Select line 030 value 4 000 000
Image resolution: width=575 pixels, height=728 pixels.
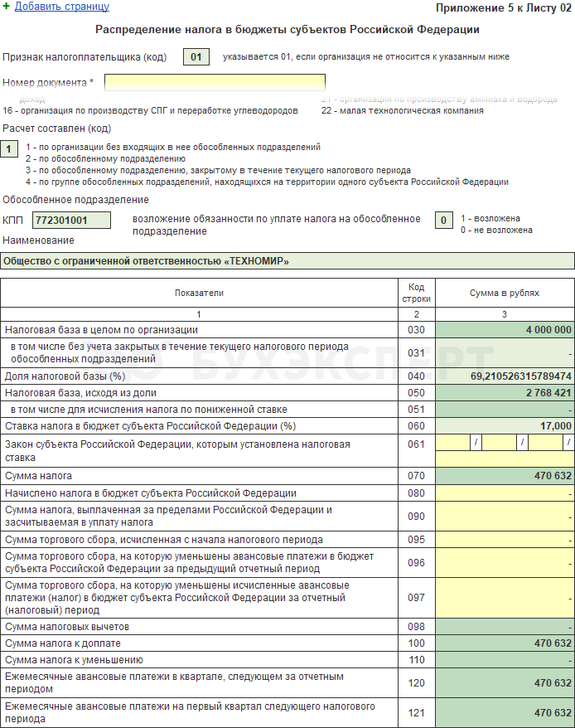505,330
